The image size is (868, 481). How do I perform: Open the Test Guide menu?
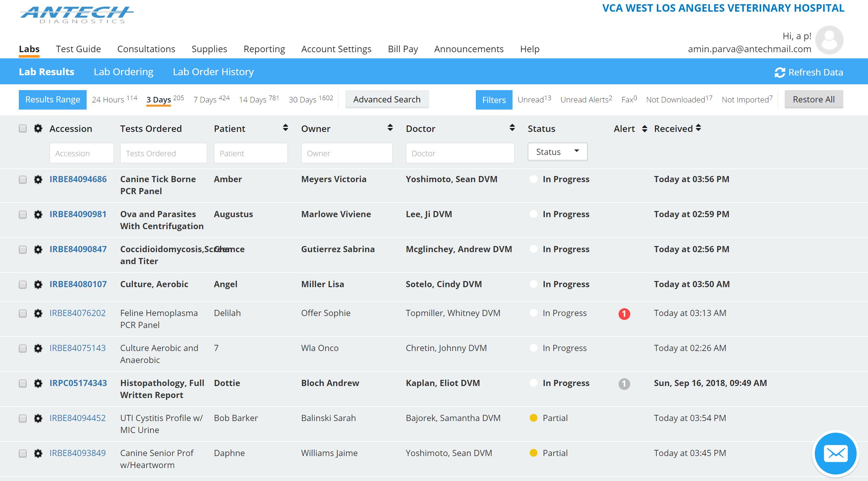pyautogui.click(x=78, y=49)
